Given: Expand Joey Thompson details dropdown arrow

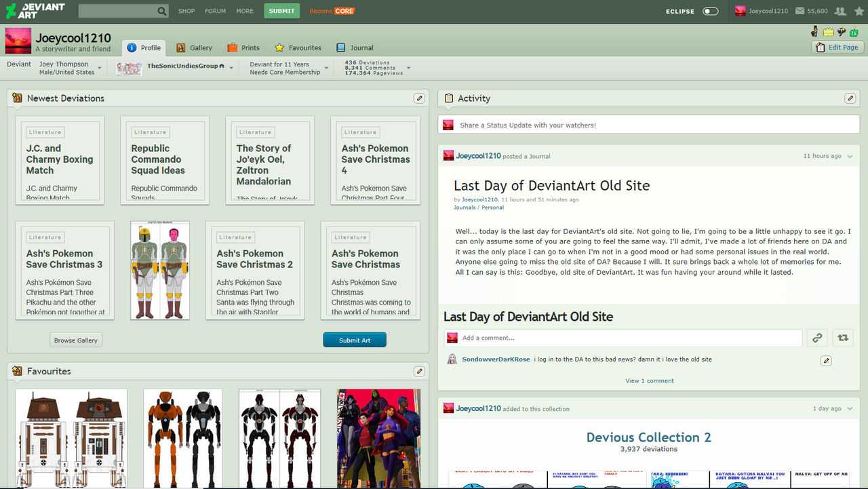Looking at the screenshot, I should click(100, 69).
